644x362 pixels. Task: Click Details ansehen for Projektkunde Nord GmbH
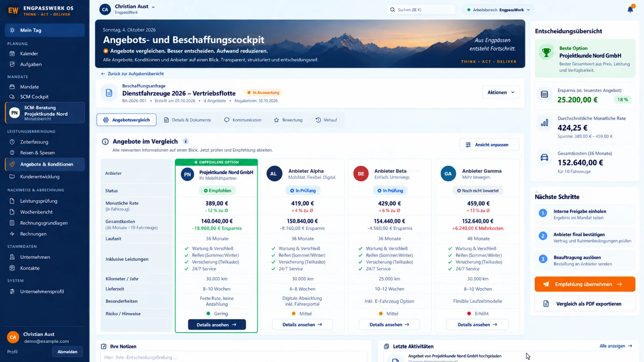(x=217, y=325)
